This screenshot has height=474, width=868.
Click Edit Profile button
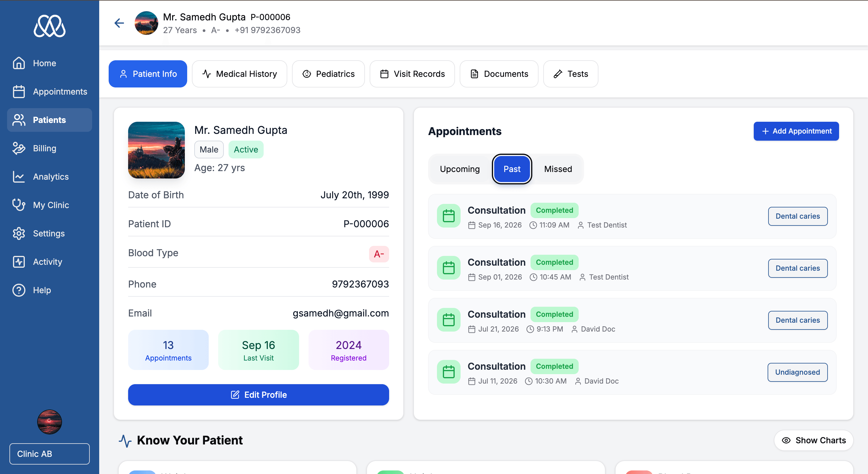pos(258,395)
